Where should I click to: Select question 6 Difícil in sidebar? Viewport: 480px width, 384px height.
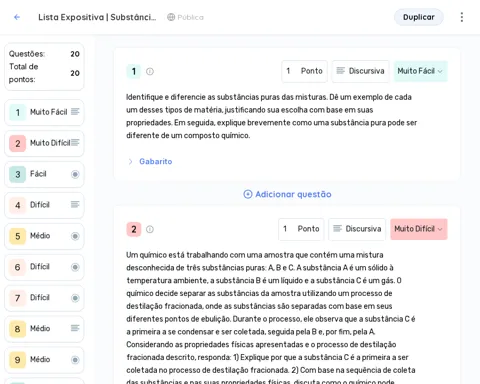(44, 267)
